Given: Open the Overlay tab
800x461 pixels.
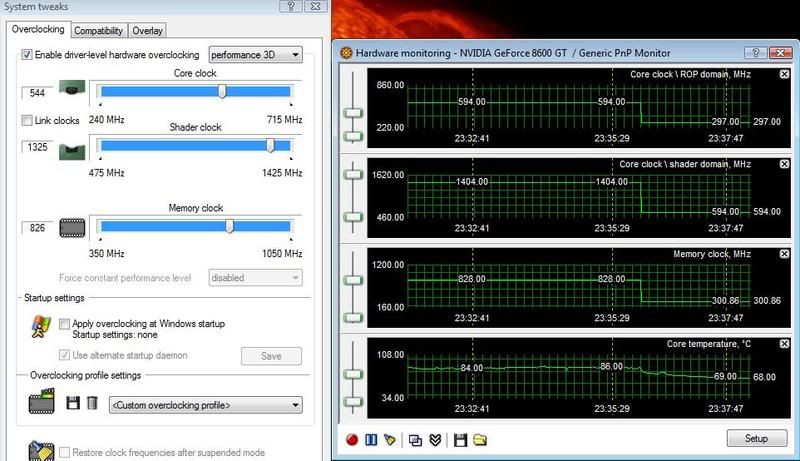Looking at the screenshot, I should point(147,31).
